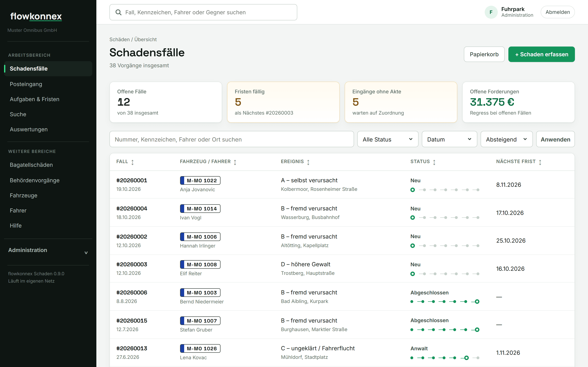Open the Papierkorb
This screenshot has height=367, width=588.
(x=484, y=54)
